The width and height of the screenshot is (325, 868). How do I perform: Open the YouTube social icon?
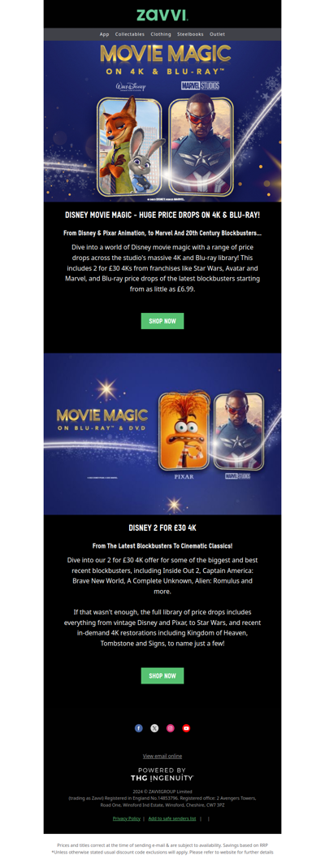point(187,728)
